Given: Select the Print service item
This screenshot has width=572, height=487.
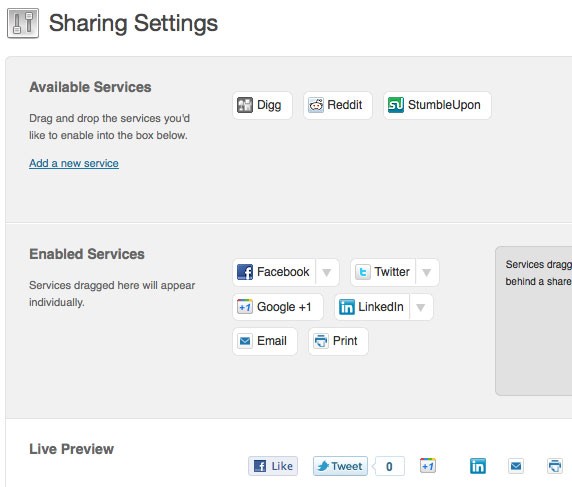Looking at the screenshot, I should coord(338,341).
